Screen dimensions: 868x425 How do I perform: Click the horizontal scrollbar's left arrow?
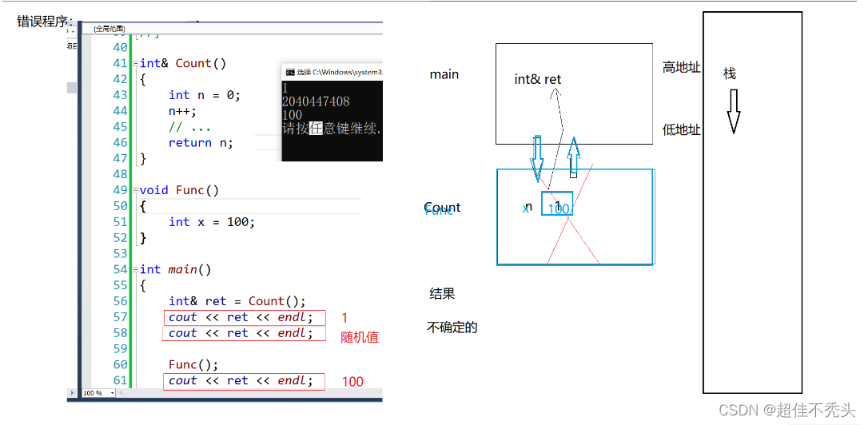[x=120, y=393]
